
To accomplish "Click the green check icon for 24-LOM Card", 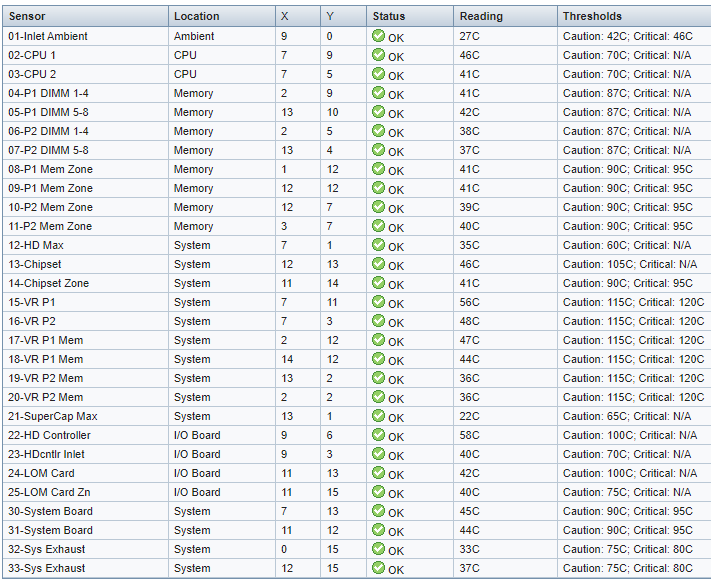I will pyautogui.click(x=378, y=473).
